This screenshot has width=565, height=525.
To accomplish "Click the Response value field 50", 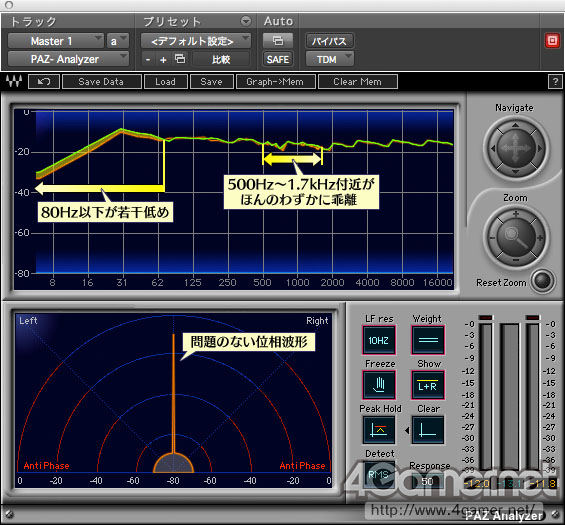I will (x=427, y=481).
